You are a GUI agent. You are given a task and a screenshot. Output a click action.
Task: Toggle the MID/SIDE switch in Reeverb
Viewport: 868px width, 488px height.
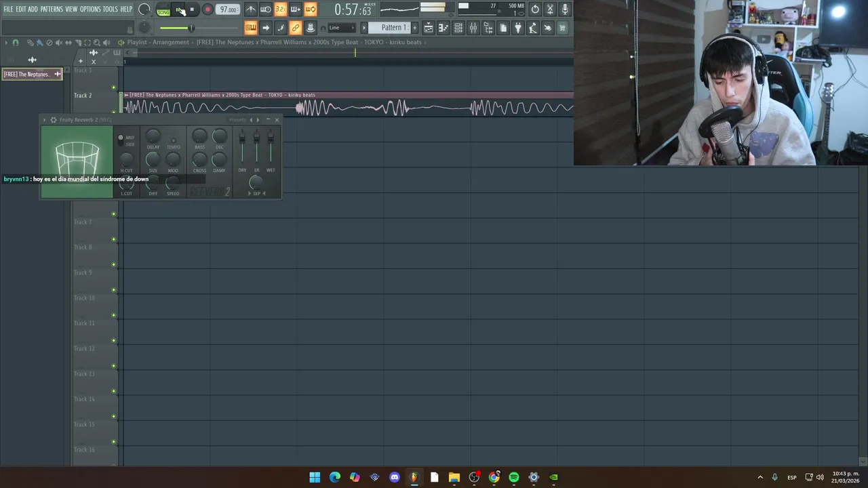click(121, 140)
